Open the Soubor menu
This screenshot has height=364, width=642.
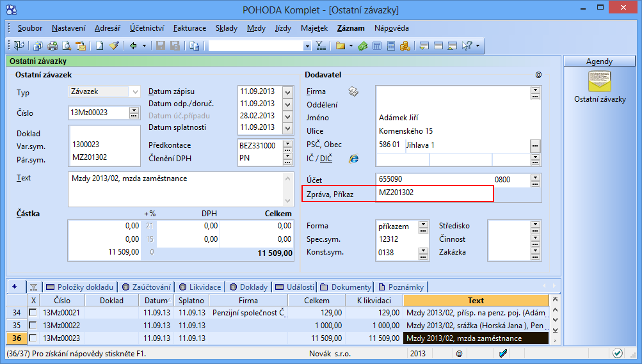[30, 28]
